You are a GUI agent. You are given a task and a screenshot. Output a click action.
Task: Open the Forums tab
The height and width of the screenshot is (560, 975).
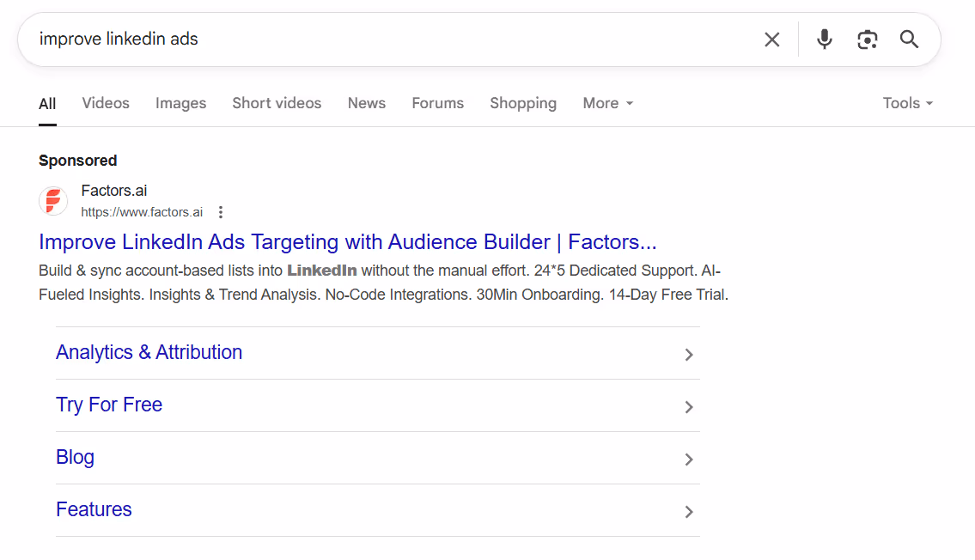click(x=438, y=103)
